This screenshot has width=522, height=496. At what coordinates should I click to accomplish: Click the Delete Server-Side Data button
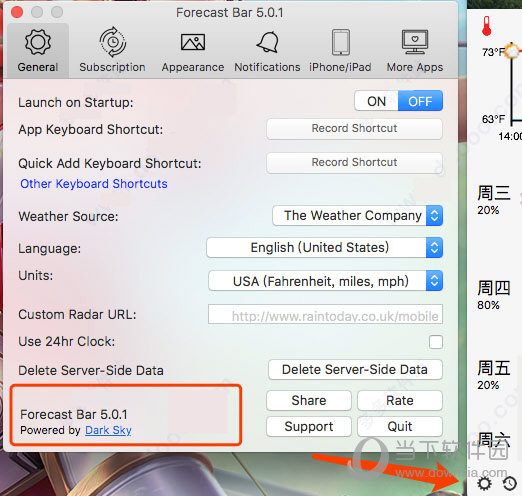click(355, 370)
